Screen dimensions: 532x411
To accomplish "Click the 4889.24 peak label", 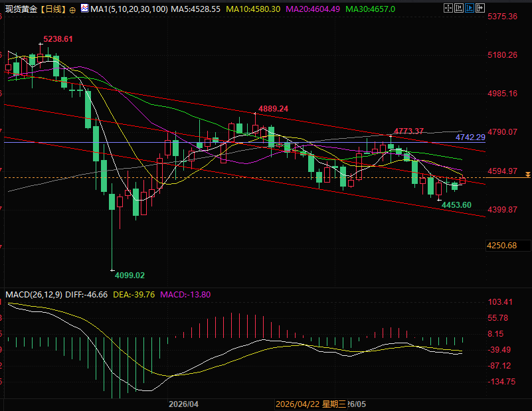I will click(273, 109).
